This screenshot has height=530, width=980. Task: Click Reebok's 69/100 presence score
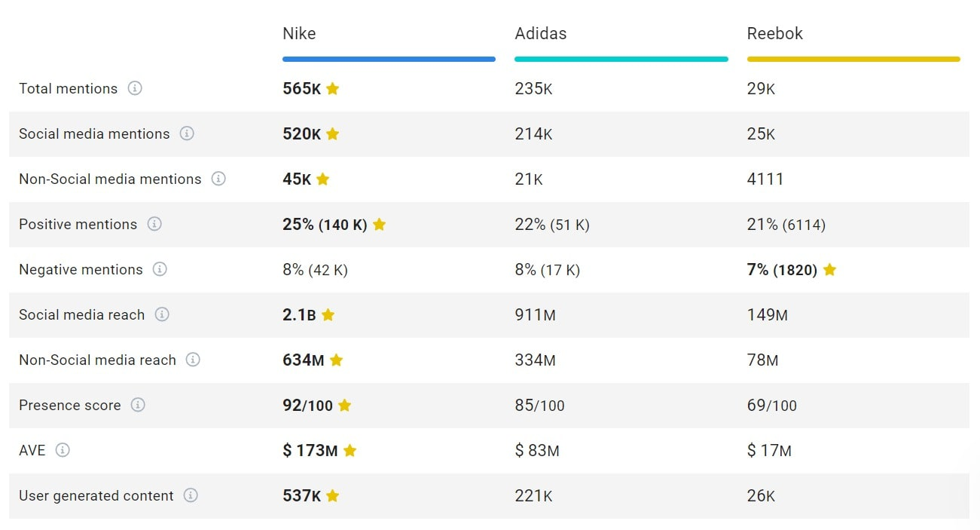[x=771, y=406]
